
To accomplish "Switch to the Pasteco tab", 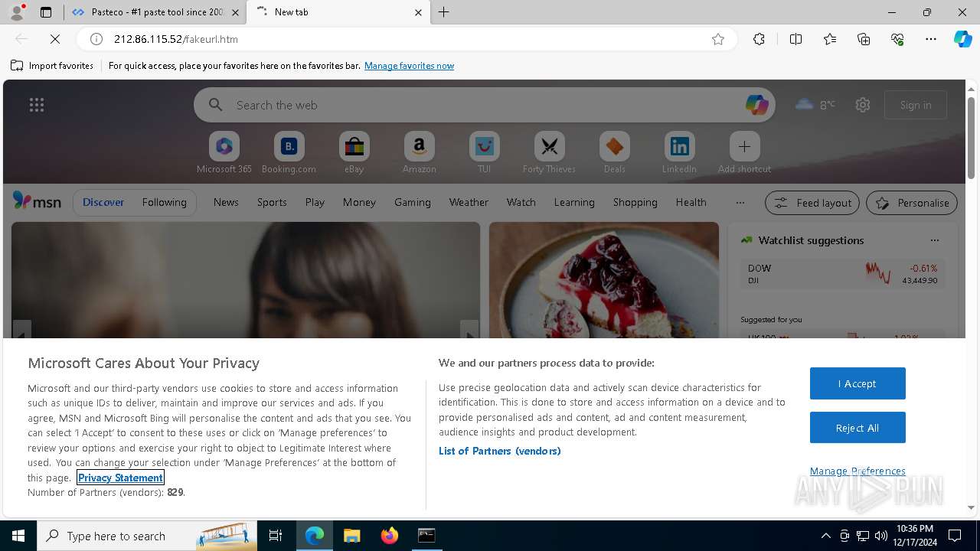I will pos(155,12).
